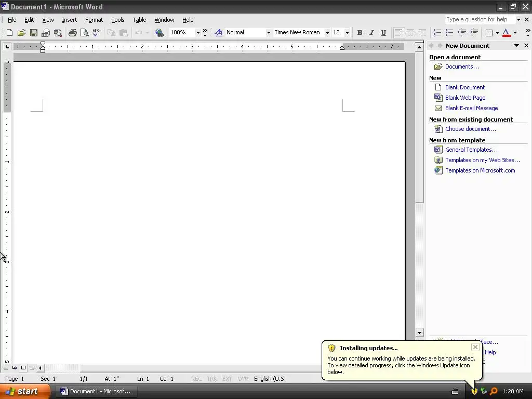Click the orange magnifier tray icon

click(x=494, y=391)
